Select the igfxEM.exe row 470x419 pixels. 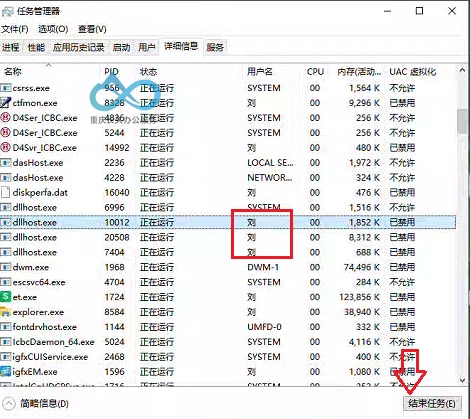coord(228,372)
